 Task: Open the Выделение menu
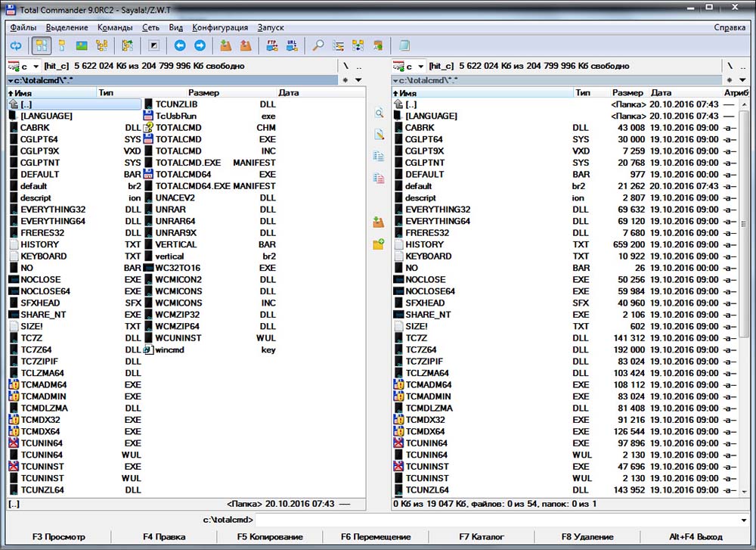pyautogui.click(x=67, y=27)
